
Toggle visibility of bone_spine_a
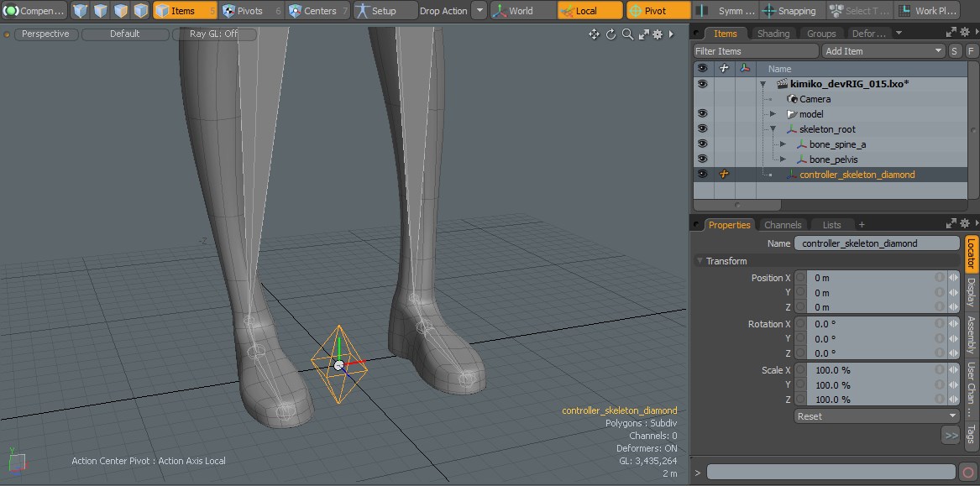click(x=703, y=144)
